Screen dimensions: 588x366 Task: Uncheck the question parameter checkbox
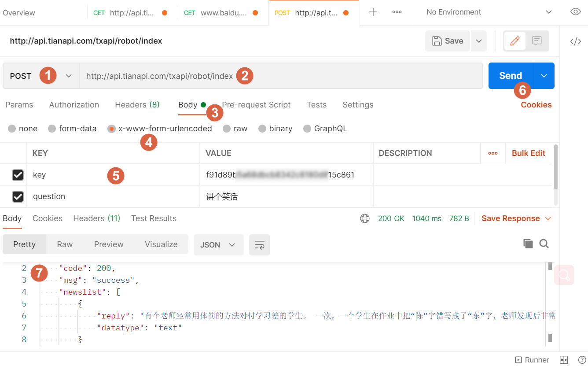pos(18,196)
